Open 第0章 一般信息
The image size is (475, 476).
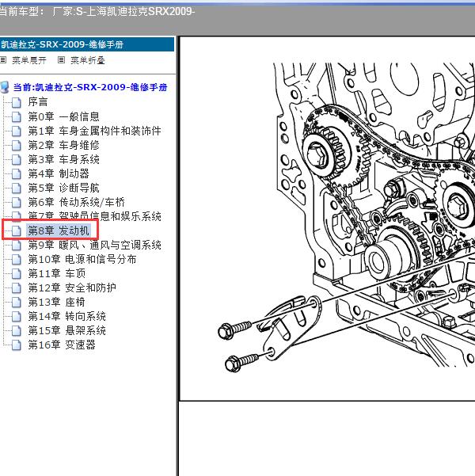[64, 116]
